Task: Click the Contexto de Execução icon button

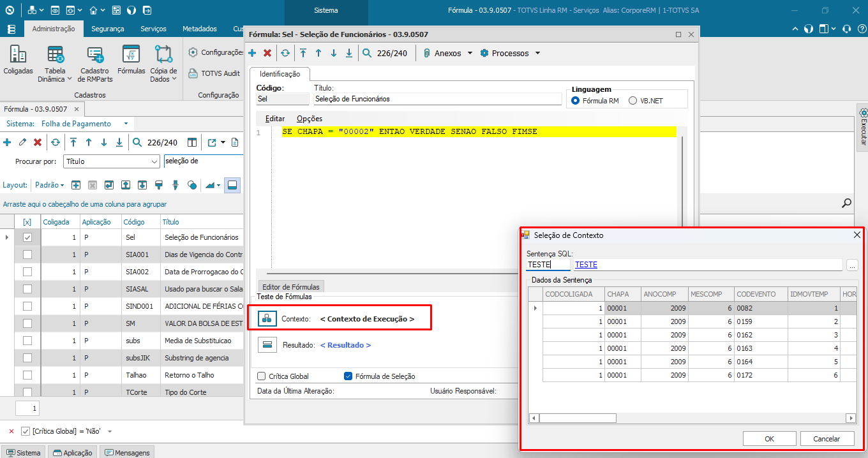Action: (267, 318)
